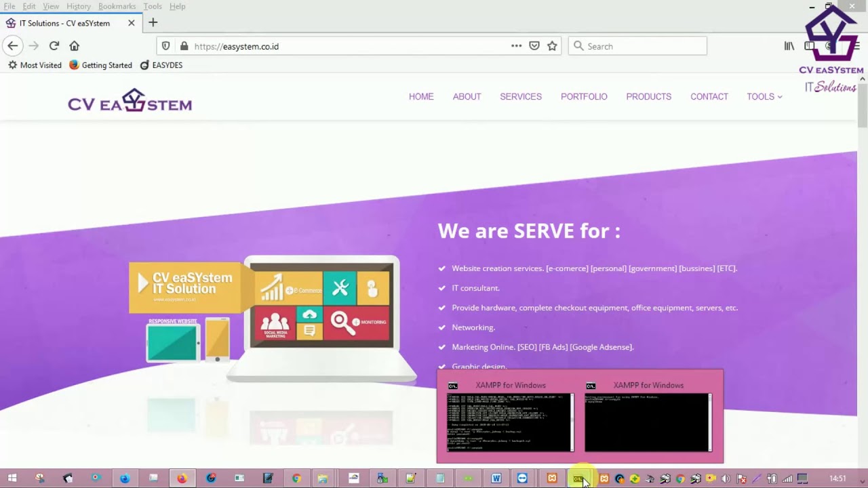This screenshot has height=488, width=868.
Task: Open XAMPP control panel taskbar icon
Action: pos(552,478)
